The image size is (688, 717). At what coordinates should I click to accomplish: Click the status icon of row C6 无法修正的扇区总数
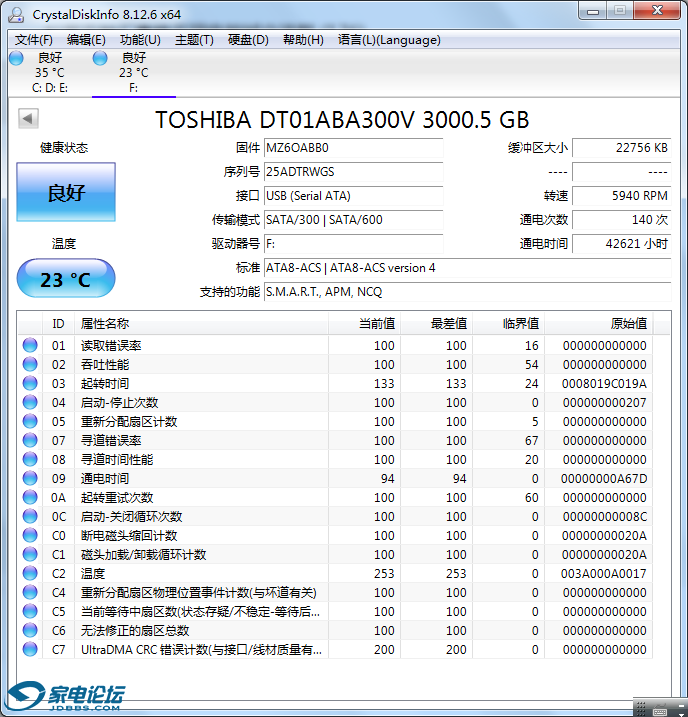point(30,630)
